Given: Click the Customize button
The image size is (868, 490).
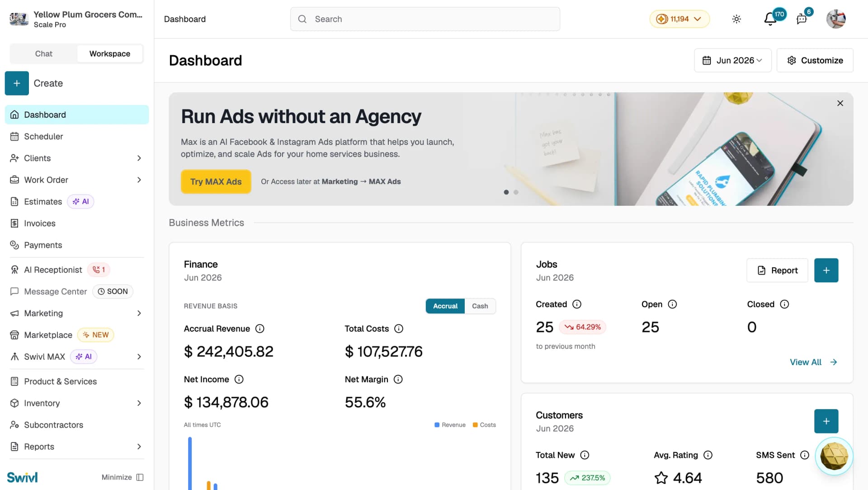Looking at the screenshot, I should click(x=815, y=60).
